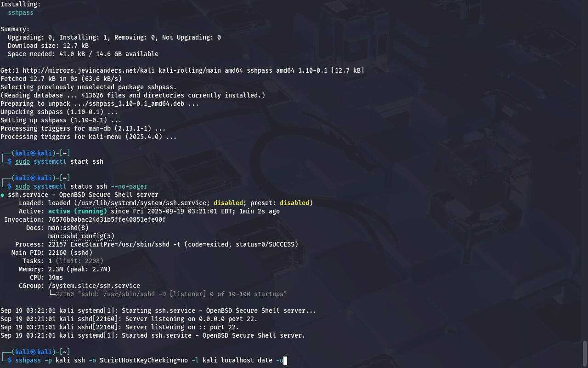The image size is (588, 368).
Task: Click the 'Main PID: 22160 (sshd)' line
Action: point(52,253)
